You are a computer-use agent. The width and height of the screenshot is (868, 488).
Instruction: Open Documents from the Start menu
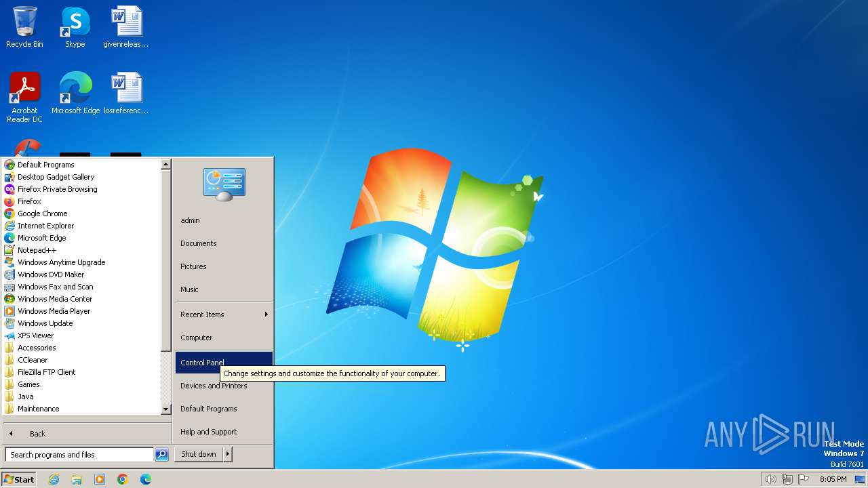click(x=224, y=243)
